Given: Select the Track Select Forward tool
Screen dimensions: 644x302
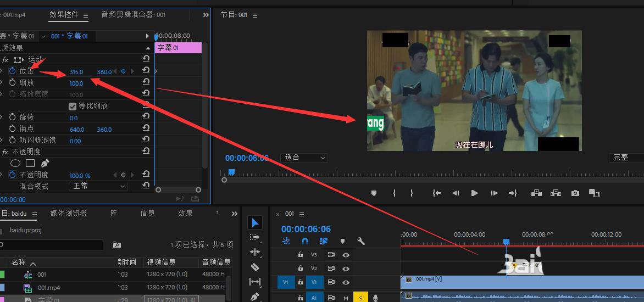Looking at the screenshot, I should pyautogui.click(x=254, y=237).
